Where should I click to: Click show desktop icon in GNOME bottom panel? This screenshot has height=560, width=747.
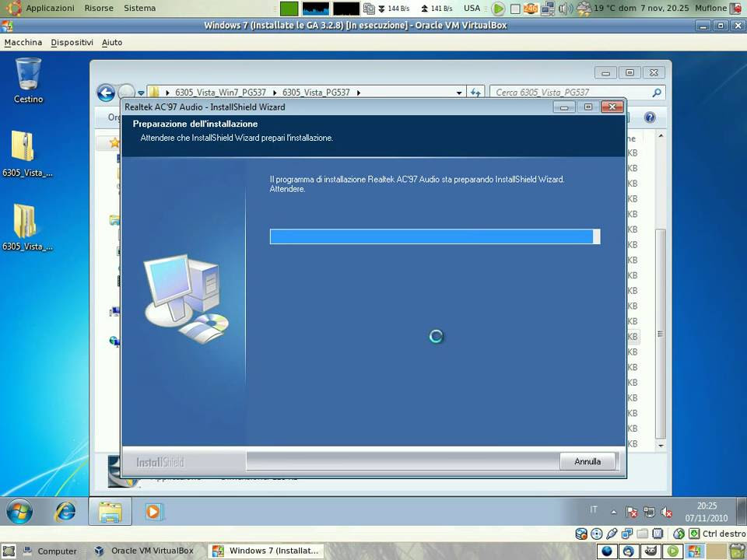point(9,551)
